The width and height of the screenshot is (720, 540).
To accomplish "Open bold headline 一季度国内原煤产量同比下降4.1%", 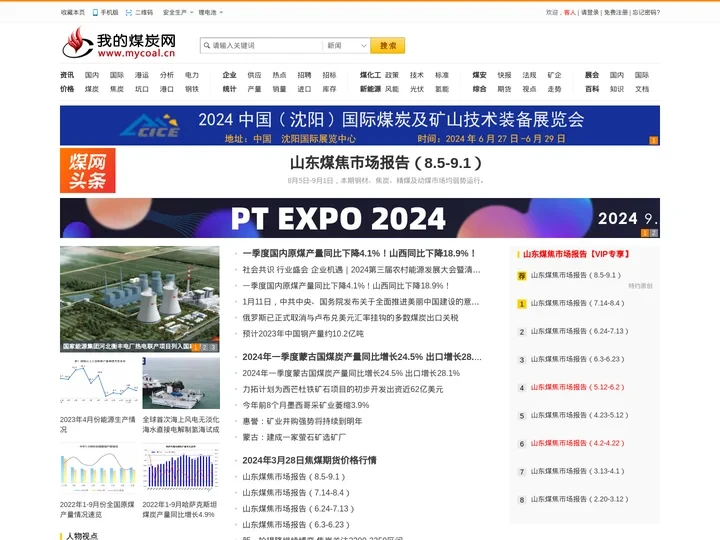I will click(x=360, y=253).
